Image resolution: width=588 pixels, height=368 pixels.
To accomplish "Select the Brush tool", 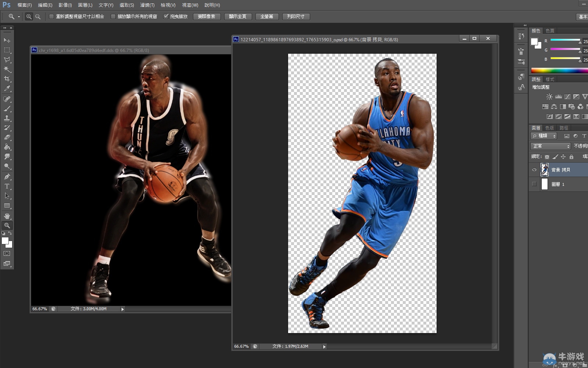I will click(x=7, y=109).
